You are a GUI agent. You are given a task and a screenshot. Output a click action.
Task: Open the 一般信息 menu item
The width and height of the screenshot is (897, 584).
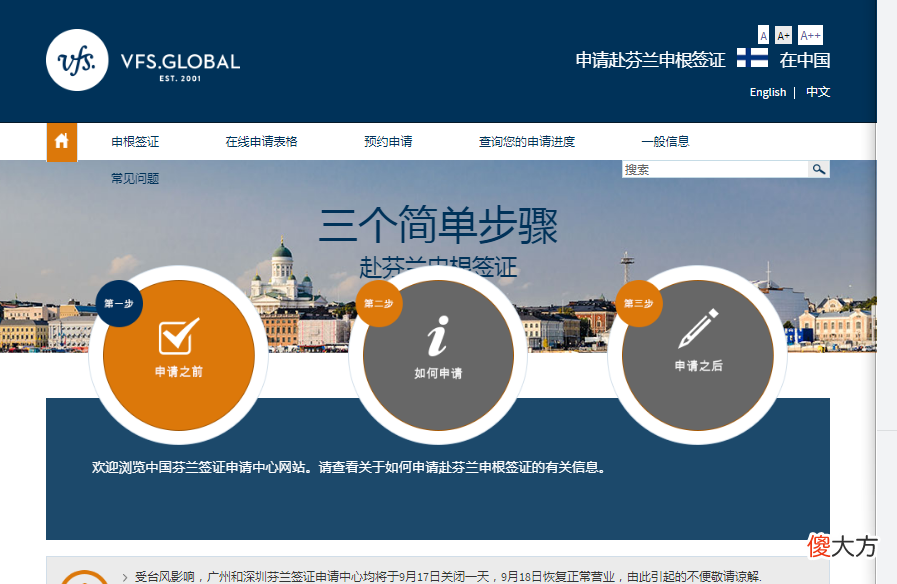[x=665, y=141]
